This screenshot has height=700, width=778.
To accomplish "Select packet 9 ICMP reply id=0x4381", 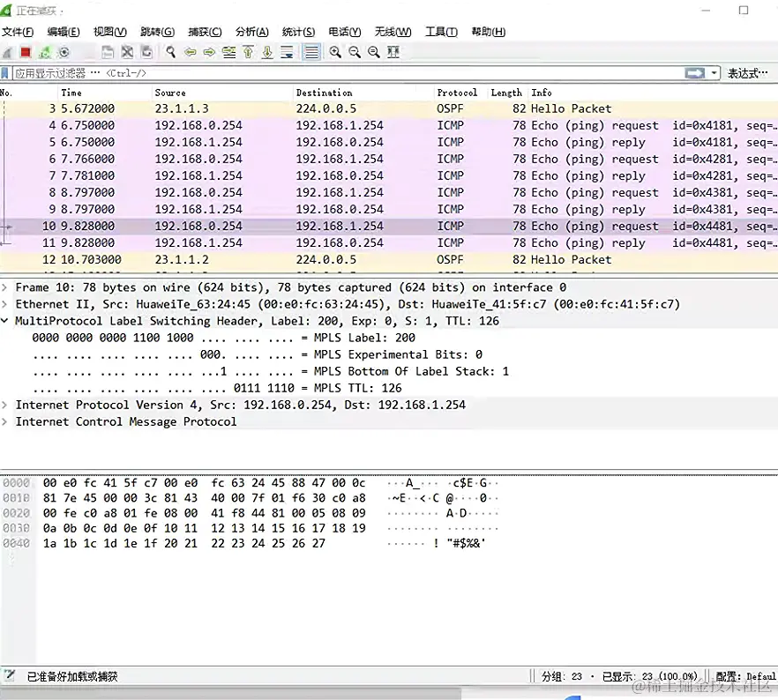I will point(389,209).
